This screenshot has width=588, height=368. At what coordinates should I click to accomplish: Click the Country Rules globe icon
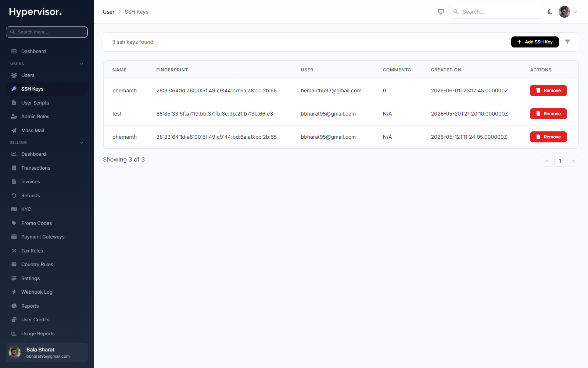click(14, 264)
